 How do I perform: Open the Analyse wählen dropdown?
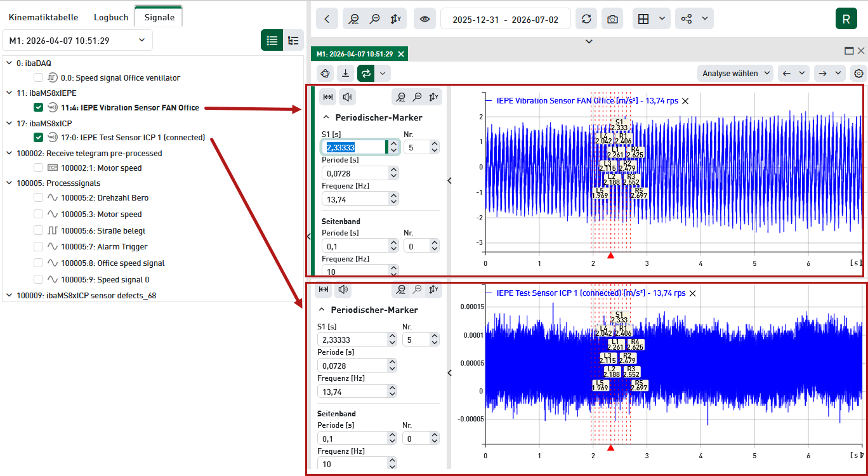pyautogui.click(x=735, y=73)
